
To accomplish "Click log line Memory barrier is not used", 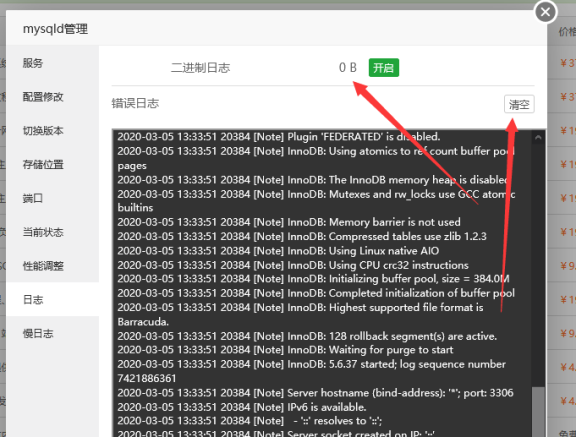I will pyautogui.click(x=289, y=222).
